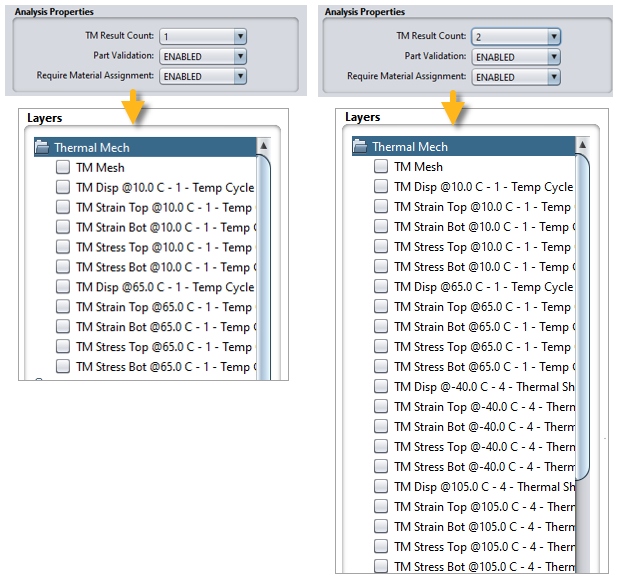
Task: Check TM Stress Top @65.0 C in left panel
Action: (63, 346)
